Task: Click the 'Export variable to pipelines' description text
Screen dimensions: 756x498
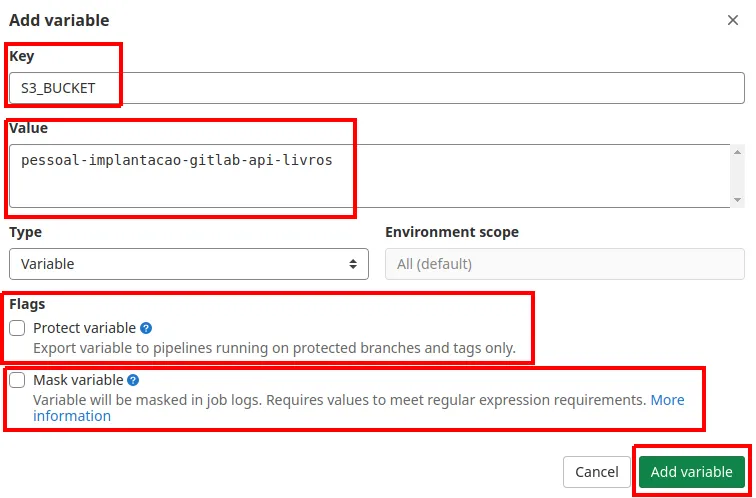Action: [274, 348]
